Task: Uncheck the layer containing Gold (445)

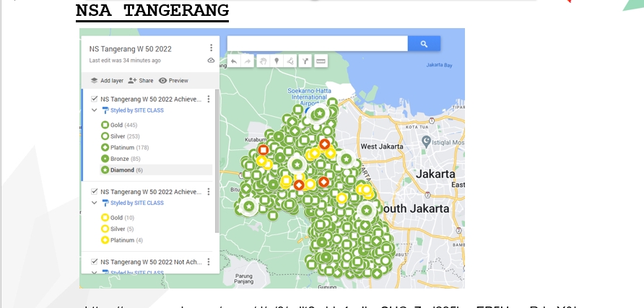Action: click(x=94, y=99)
